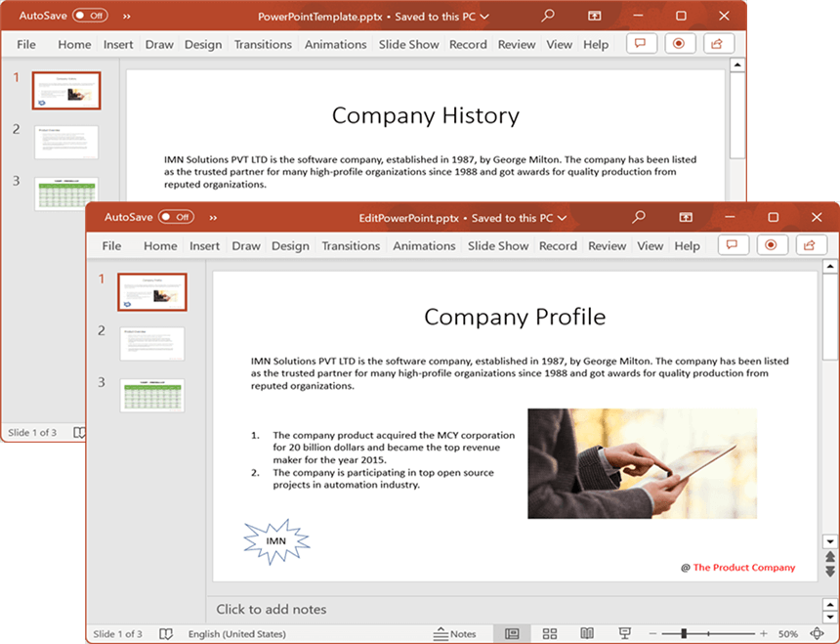Image resolution: width=840 pixels, height=644 pixels.
Task: Click search magnifier in EditPowerPoint title bar
Action: click(638, 217)
